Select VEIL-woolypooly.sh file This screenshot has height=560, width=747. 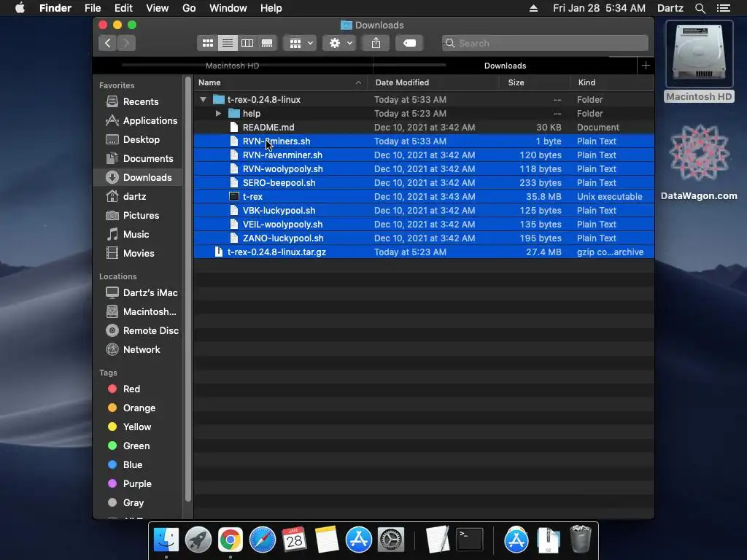tap(424, 224)
